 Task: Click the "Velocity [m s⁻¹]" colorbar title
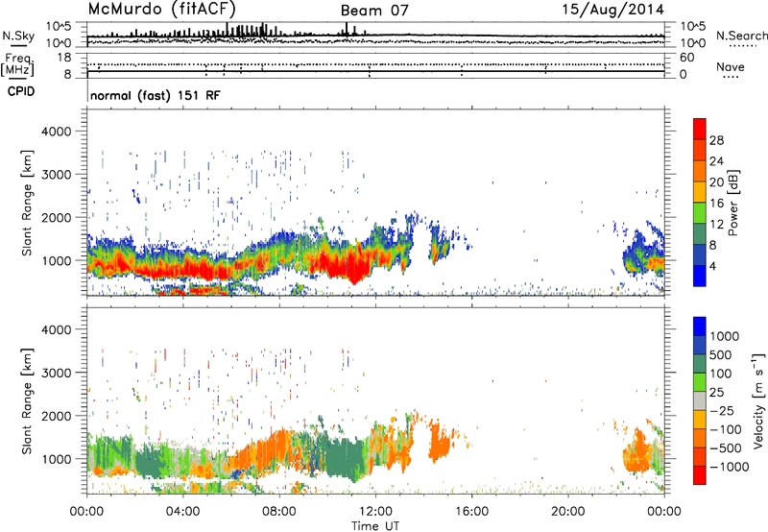click(758, 400)
